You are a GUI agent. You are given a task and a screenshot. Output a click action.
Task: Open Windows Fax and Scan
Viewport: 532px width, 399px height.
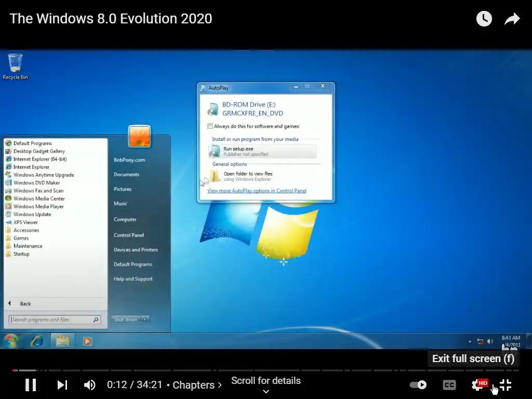point(38,191)
